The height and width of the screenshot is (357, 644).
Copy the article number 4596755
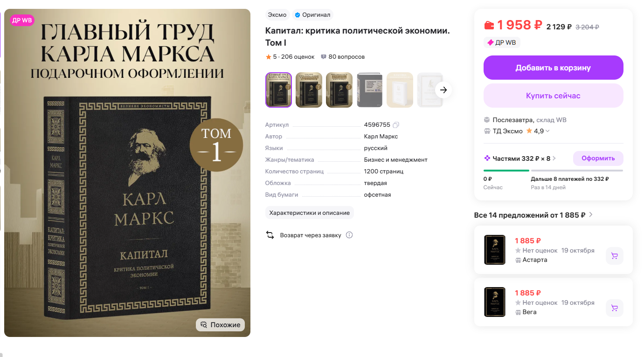tap(396, 125)
